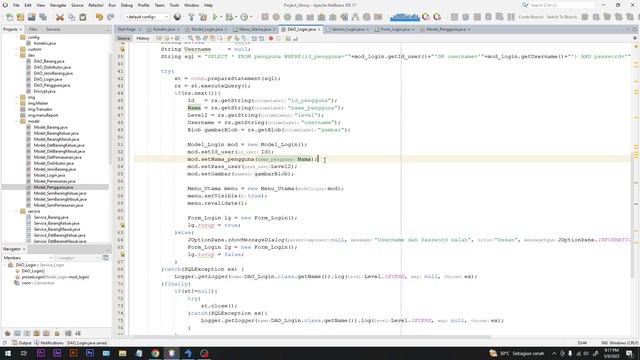Toggle the sixth filter icon in Navigator bottom bar

click(x=57, y=333)
